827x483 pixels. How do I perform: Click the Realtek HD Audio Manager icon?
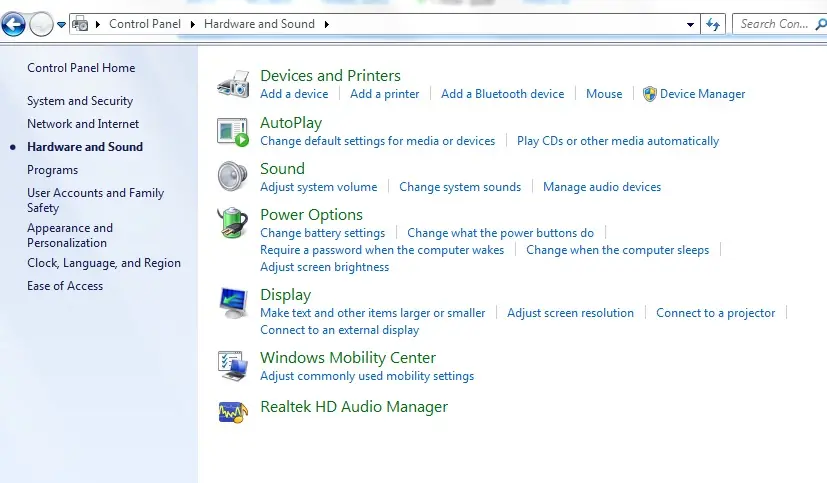(x=233, y=412)
